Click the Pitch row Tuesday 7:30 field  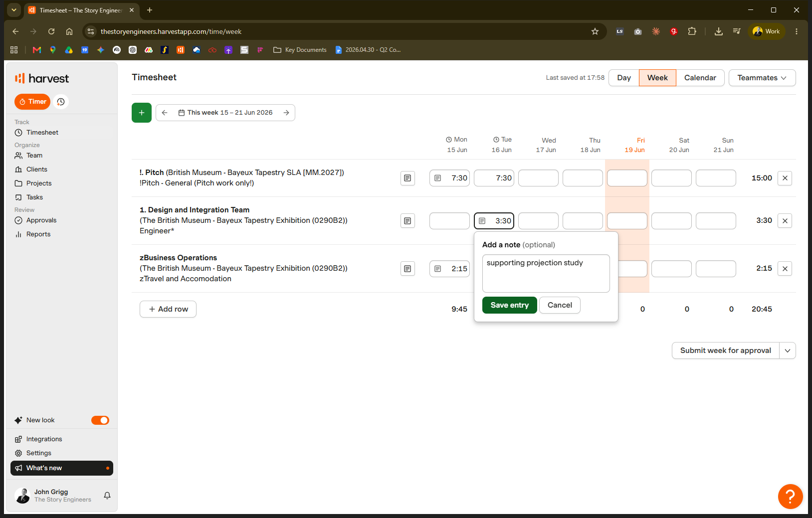pos(494,178)
